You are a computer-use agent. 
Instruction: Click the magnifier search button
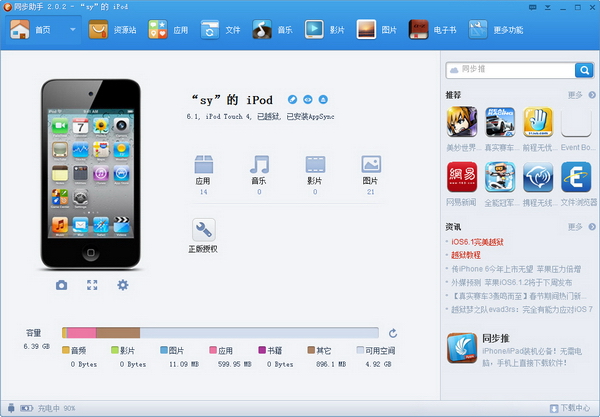coord(584,70)
